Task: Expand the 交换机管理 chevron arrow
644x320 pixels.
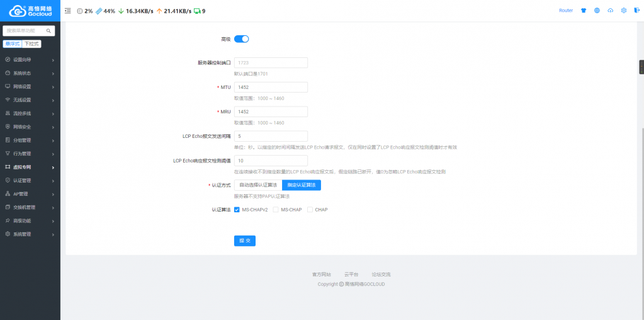Action: click(x=54, y=208)
